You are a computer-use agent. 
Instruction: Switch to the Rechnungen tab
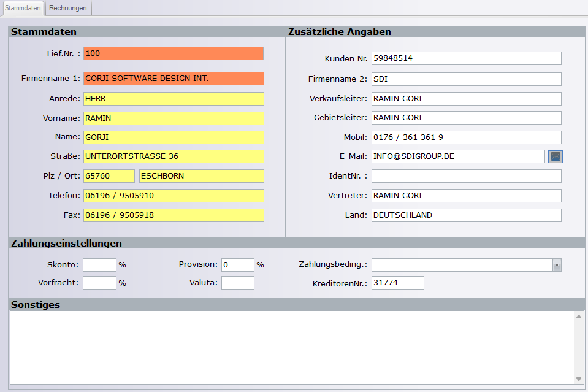tap(68, 8)
